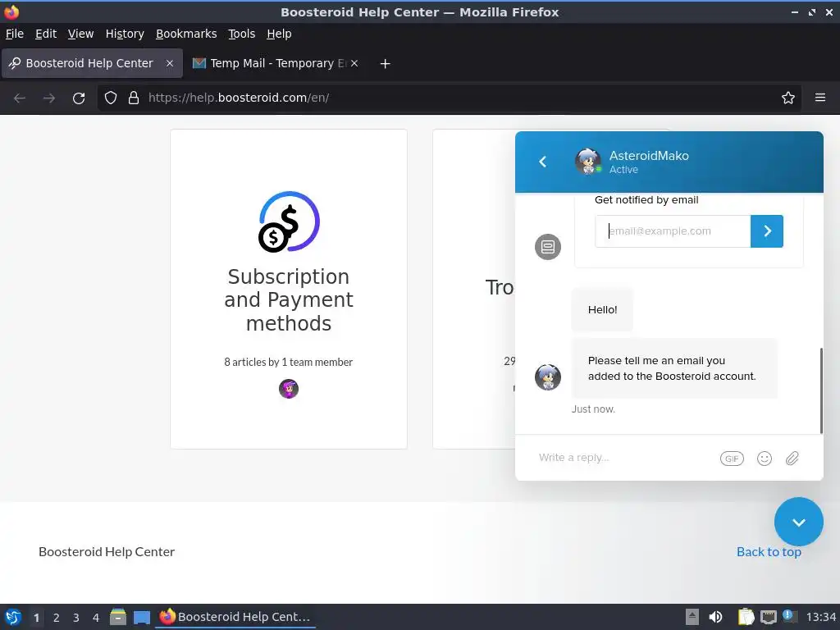The height and width of the screenshot is (630, 840).
Task: Click the bot message icon beside email prompt
Action: pos(547,247)
